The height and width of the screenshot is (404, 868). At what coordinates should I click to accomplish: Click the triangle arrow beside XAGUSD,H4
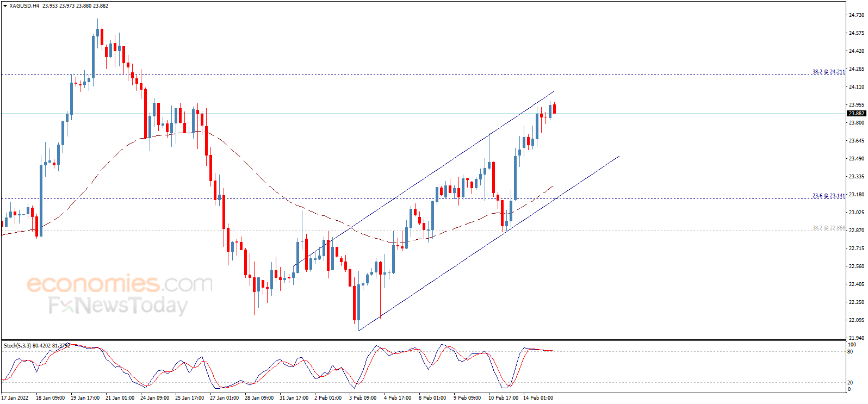5,6
